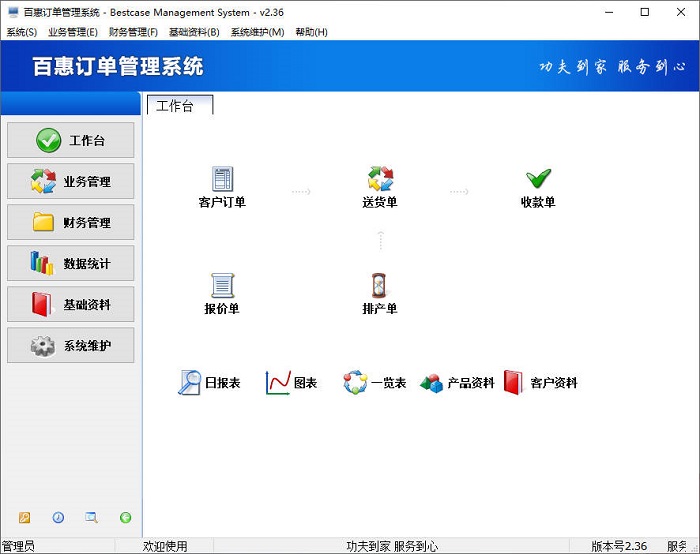Close the Bestcase Management System window
This screenshot has height=554, width=700.
click(681, 12)
